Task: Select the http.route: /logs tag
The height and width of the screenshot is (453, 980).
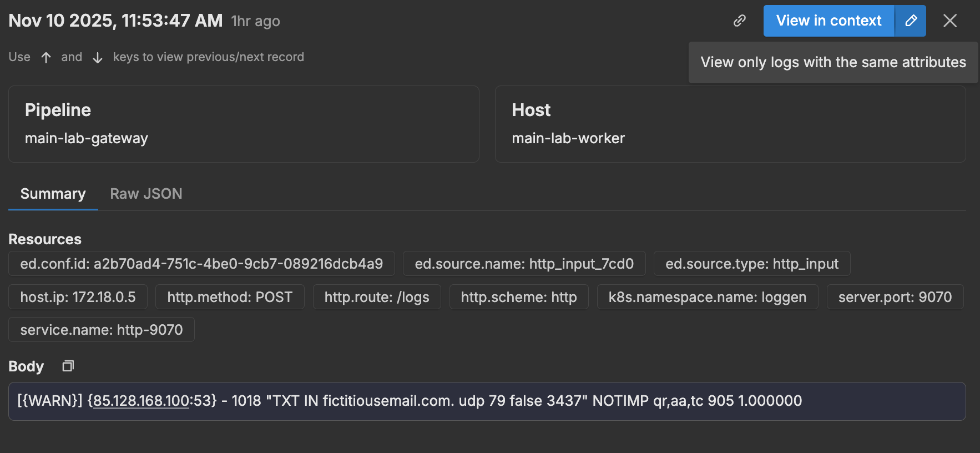Action: click(377, 297)
